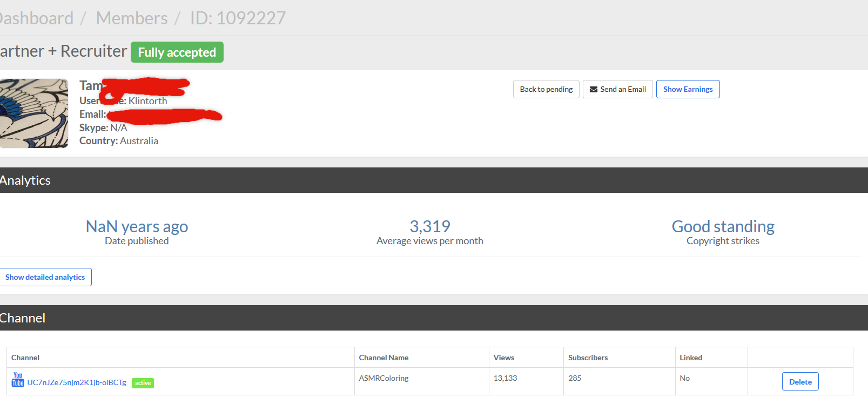Click the Fully accepted status badge

tap(177, 52)
